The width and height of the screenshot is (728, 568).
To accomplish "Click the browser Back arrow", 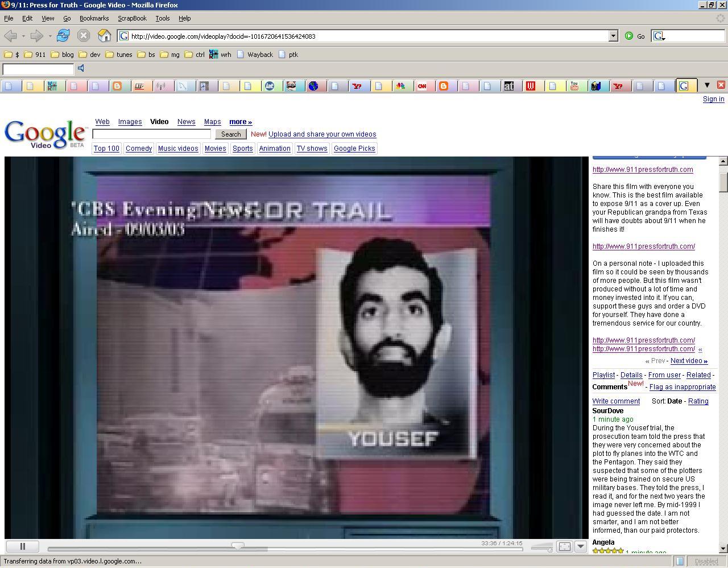I will (10, 36).
